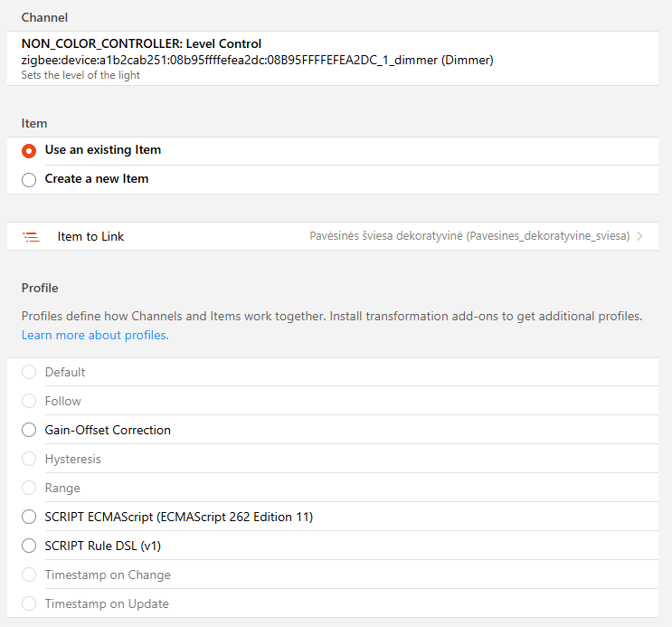Click the NON_COLOR_CONTROLLER: Level Control channel title
672x627 pixels.
click(141, 43)
